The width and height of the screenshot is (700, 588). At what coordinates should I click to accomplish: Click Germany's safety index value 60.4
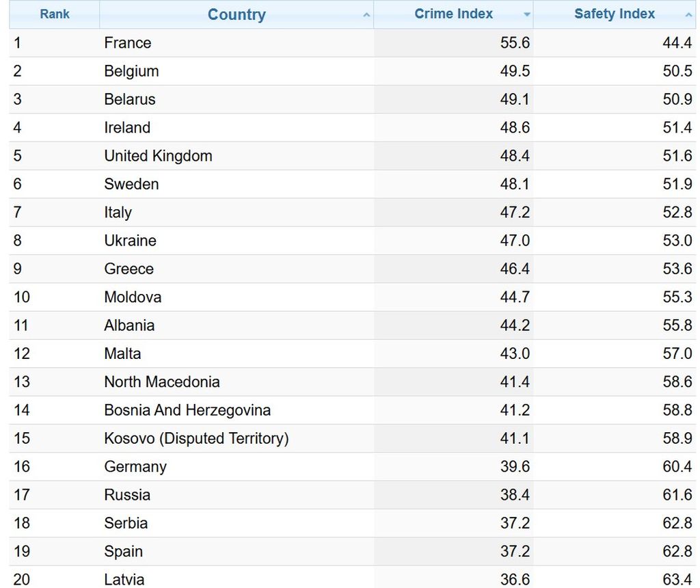click(x=677, y=467)
